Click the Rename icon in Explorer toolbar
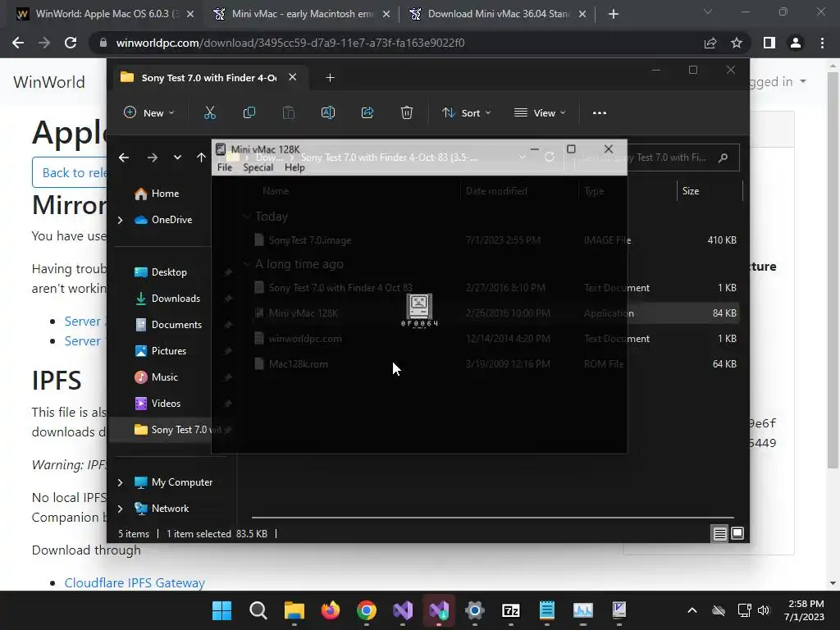840x630 pixels. pos(328,113)
